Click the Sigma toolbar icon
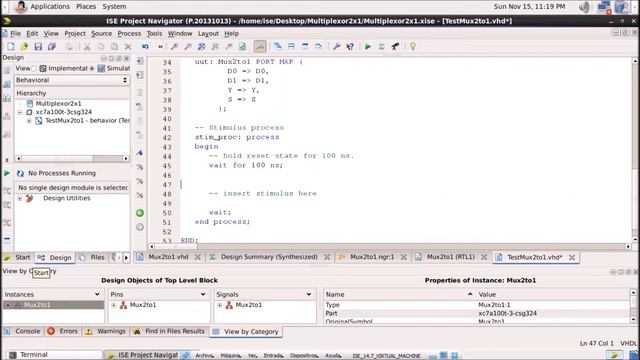Image resolution: width=640 pixels, height=360 pixels. tap(381, 47)
